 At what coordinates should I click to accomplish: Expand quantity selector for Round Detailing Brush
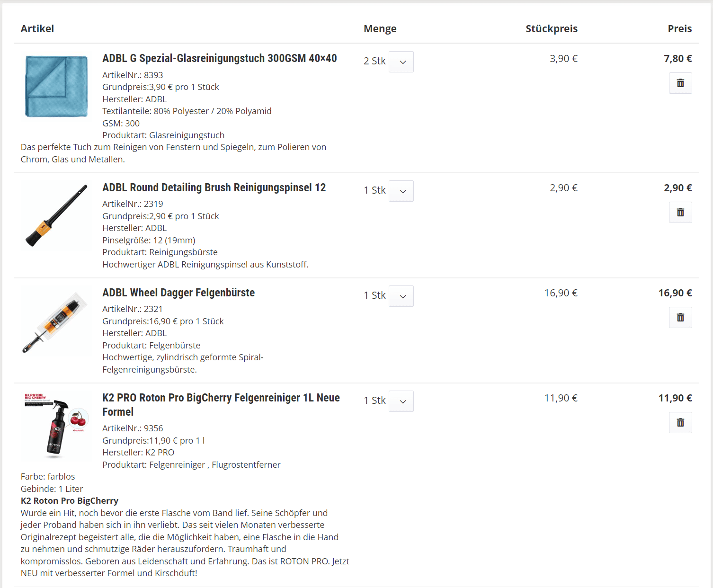[x=401, y=191]
